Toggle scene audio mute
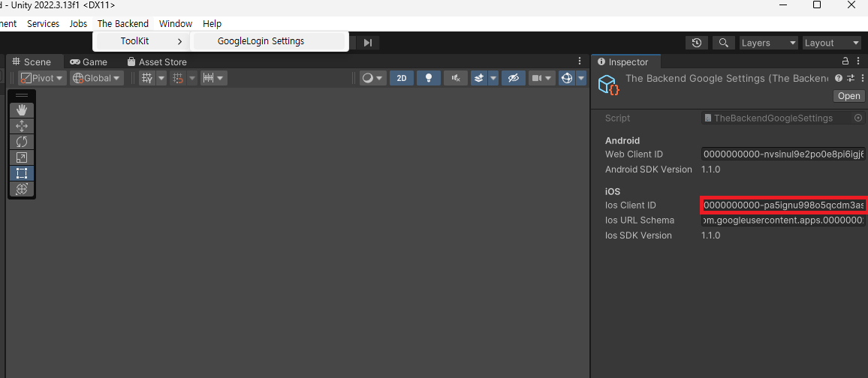This screenshot has width=868, height=378. point(456,79)
